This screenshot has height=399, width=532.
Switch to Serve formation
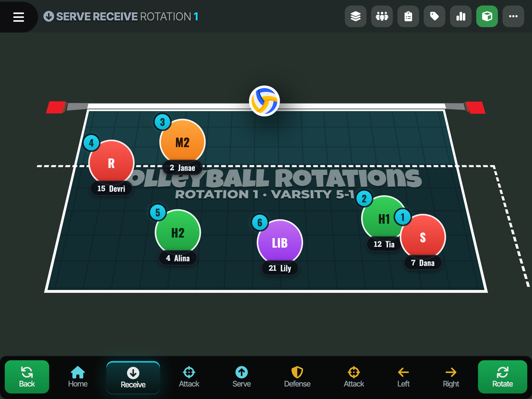tap(242, 377)
